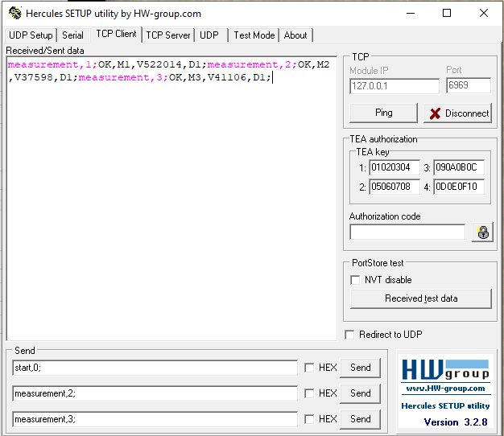Enable the NVT disable checkbox
The width and height of the screenshot is (504, 436).
355,280
